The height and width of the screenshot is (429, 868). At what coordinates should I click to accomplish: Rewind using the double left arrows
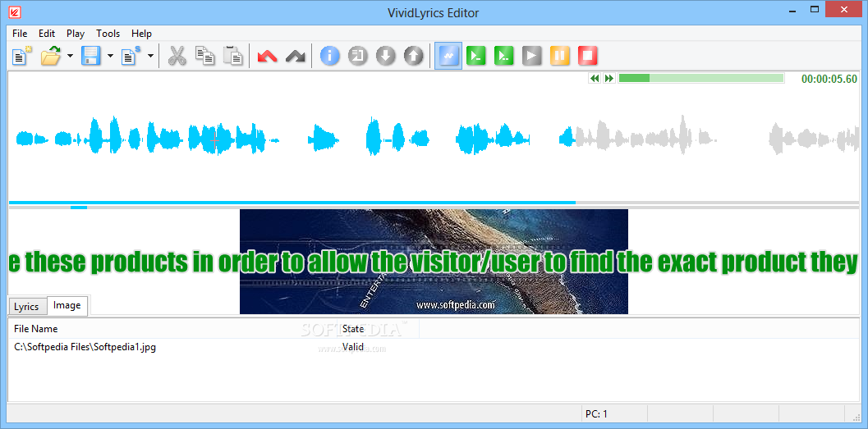[595, 79]
